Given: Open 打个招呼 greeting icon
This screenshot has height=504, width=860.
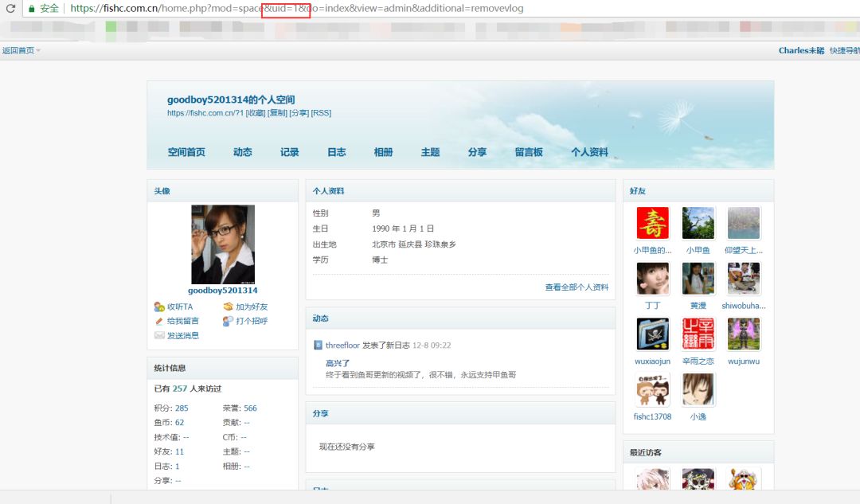Looking at the screenshot, I should pyautogui.click(x=229, y=321).
